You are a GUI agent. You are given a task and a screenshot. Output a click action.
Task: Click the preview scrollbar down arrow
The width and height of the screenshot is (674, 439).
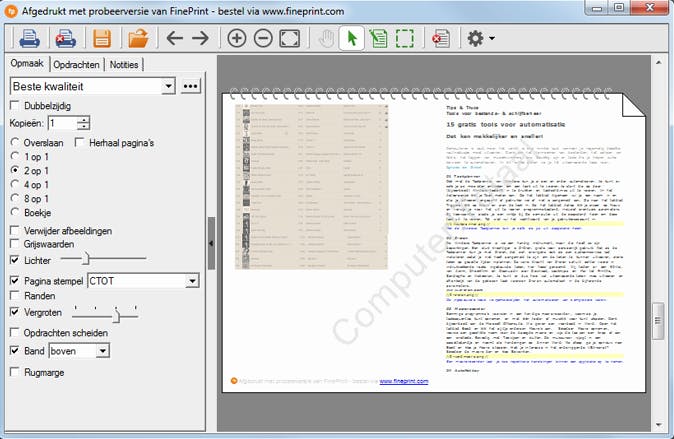pos(659,425)
